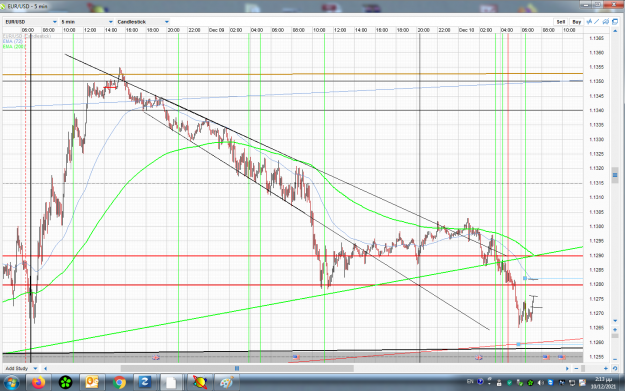Click the 1.1290 price axis label

[x=596, y=255]
